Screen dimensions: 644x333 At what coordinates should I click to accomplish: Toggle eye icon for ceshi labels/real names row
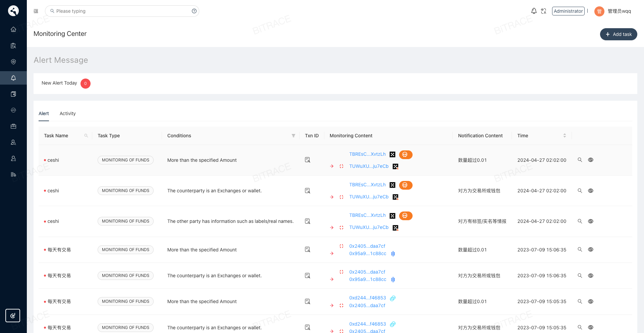pyautogui.click(x=591, y=221)
